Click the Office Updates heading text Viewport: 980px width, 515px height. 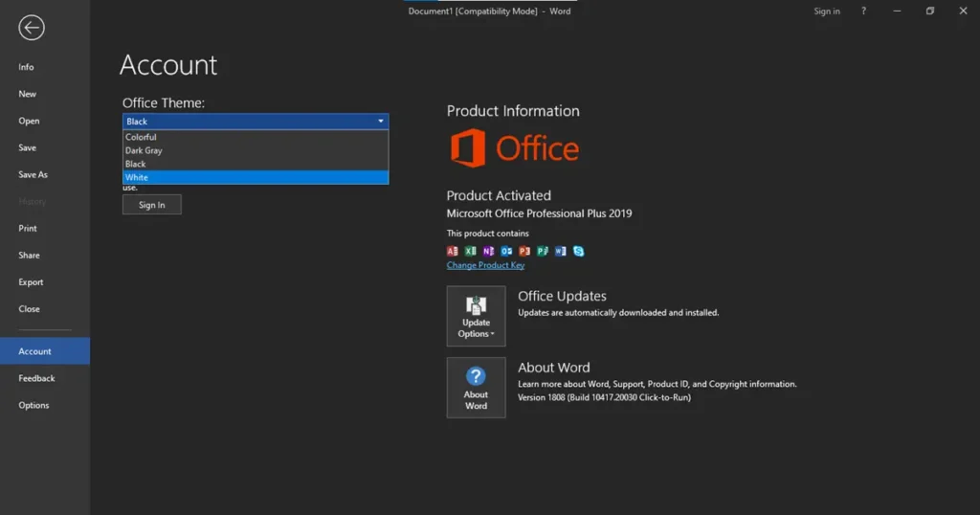click(x=562, y=296)
